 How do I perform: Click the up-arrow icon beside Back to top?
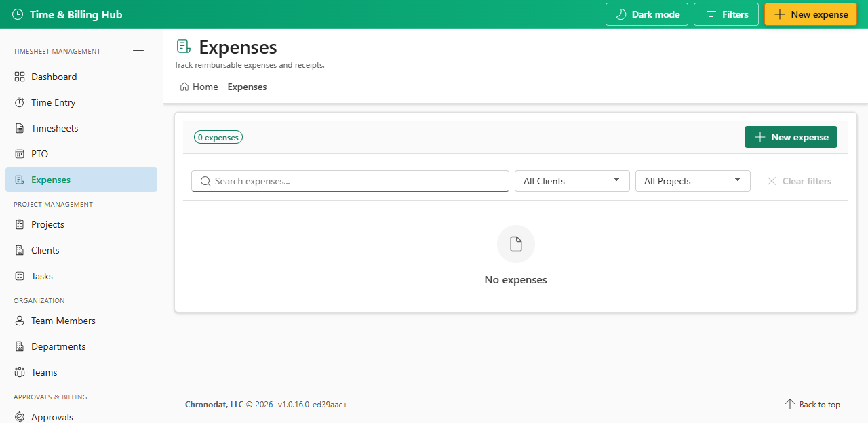pos(790,404)
